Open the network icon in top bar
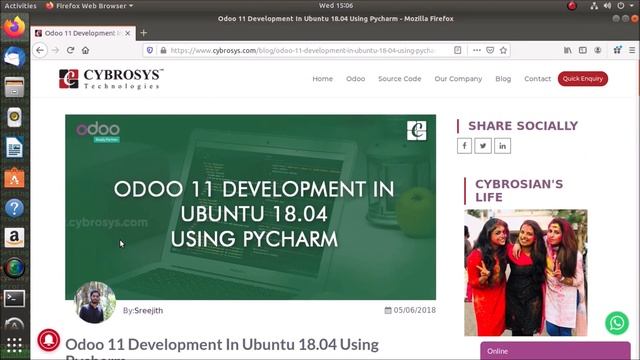 (594, 6)
